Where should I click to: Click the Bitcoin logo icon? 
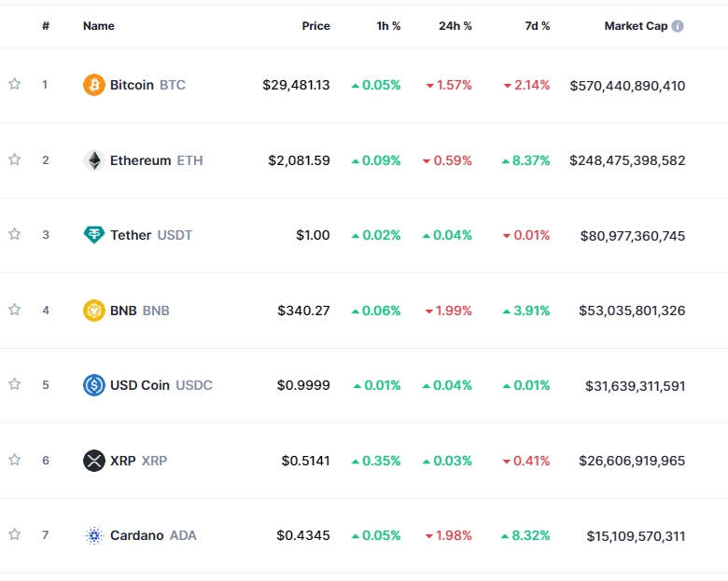click(94, 85)
